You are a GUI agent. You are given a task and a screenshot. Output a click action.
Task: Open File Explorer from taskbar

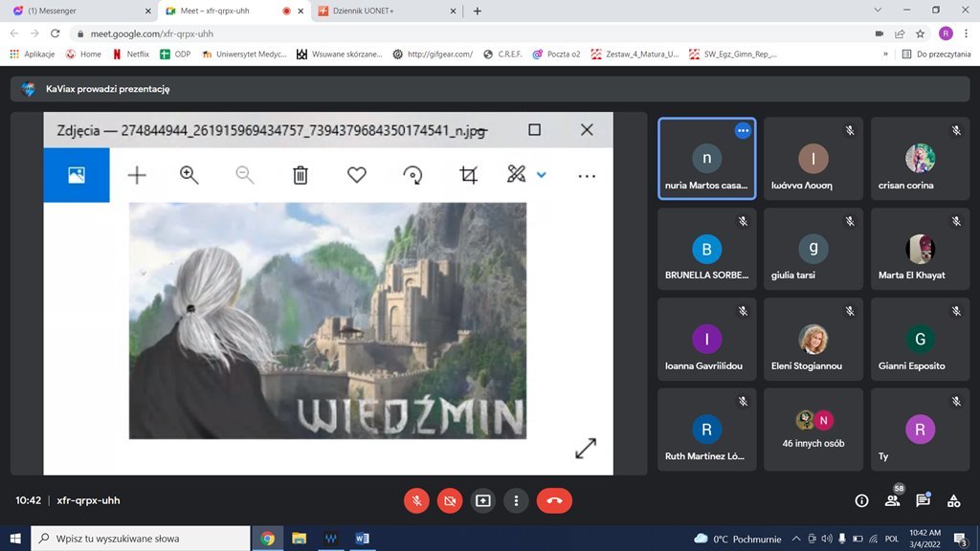pyautogui.click(x=299, y=538)
